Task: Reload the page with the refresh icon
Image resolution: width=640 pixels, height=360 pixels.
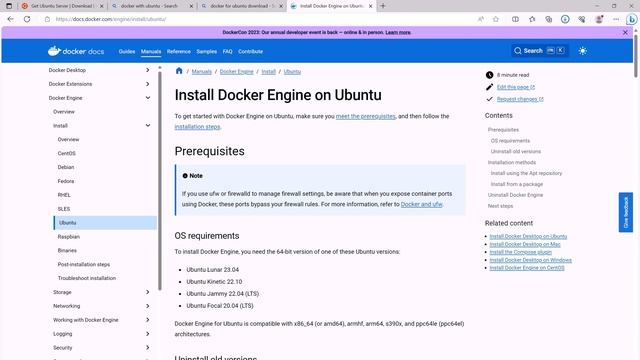Action: coord(27,19)
